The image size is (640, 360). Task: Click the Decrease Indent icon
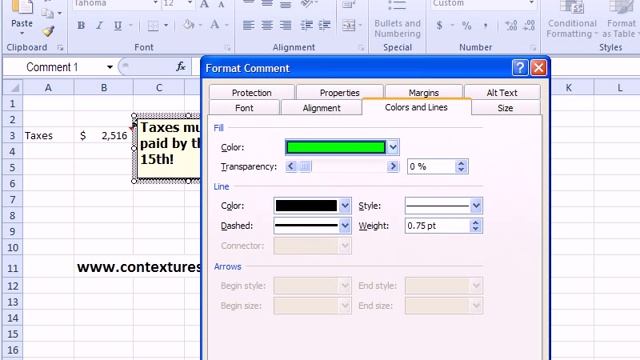tap(306, 25)
